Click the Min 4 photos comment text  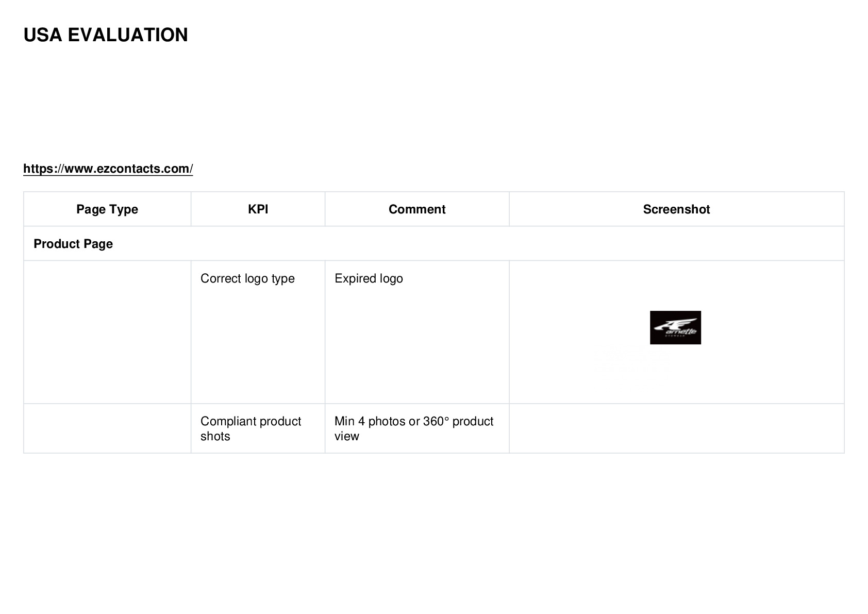414,428
